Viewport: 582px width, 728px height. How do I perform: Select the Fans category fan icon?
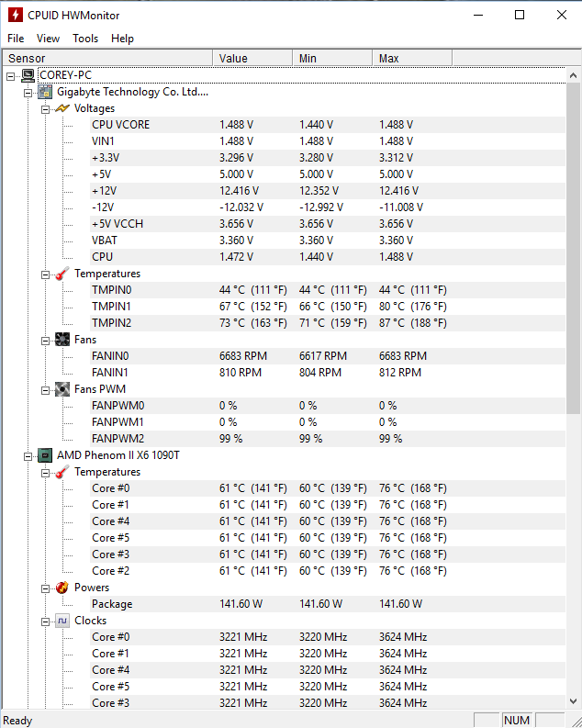coord(62,340)
